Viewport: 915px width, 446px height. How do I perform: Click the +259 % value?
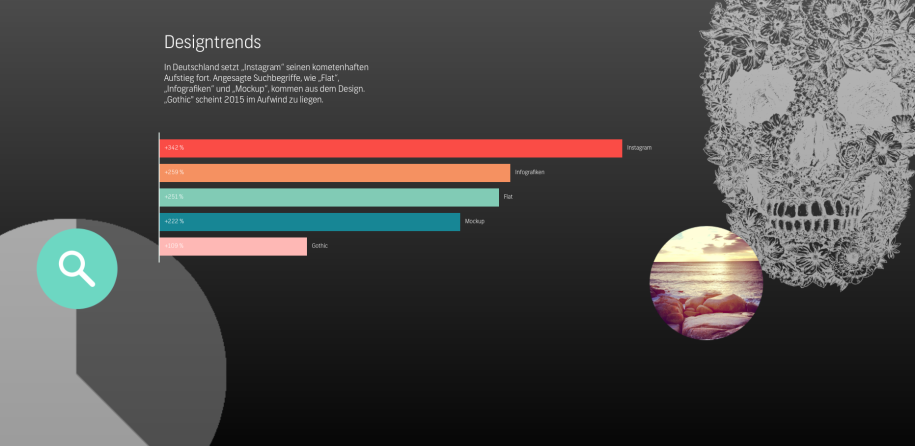[x=174, y=173]
